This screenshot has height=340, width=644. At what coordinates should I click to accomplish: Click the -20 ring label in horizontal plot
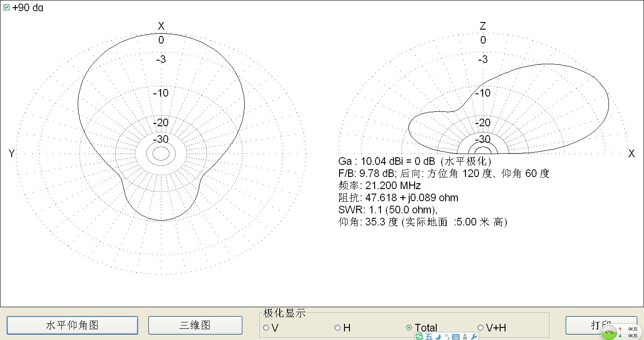point(161,123)
